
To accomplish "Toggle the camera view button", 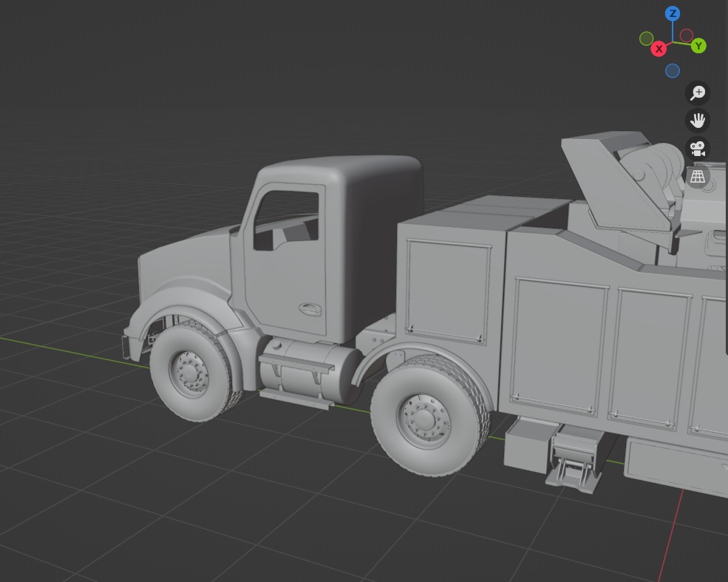I will [x=698, y=149].
